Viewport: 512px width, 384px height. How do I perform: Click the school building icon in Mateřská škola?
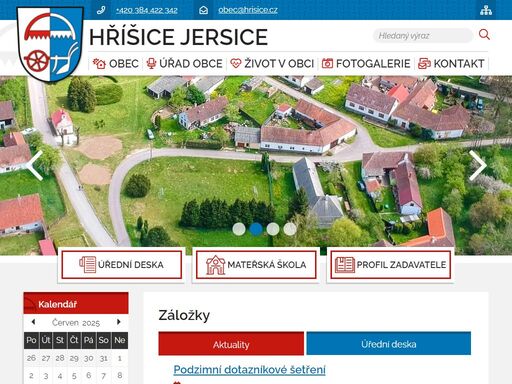click(216, 265)
